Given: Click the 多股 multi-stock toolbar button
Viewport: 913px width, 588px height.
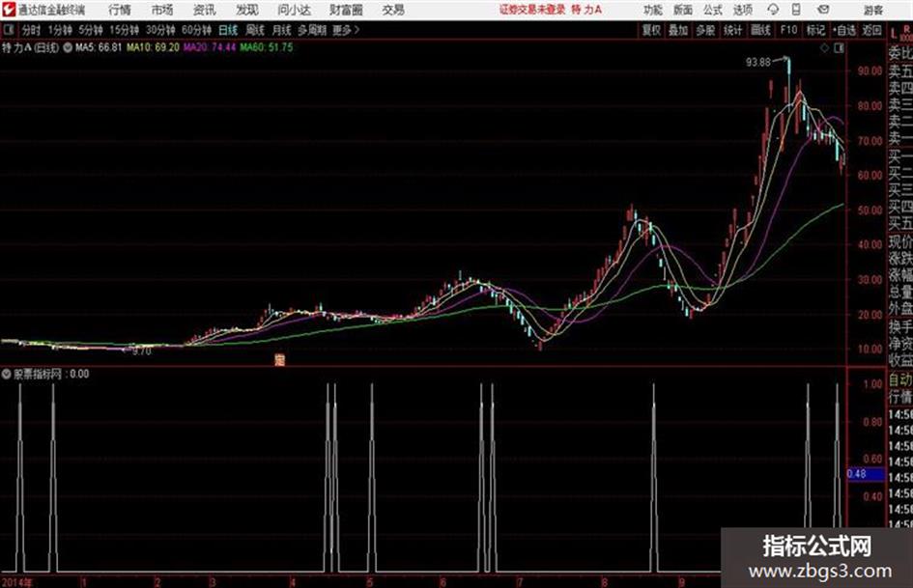Looking at the screenshot, I should [x=705, y=30].
